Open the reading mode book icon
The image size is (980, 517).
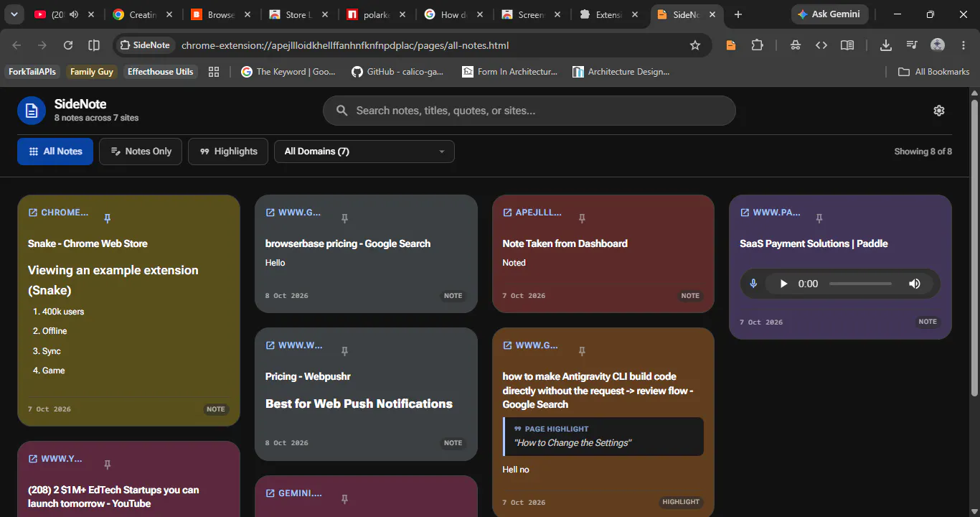click(847, 45)
